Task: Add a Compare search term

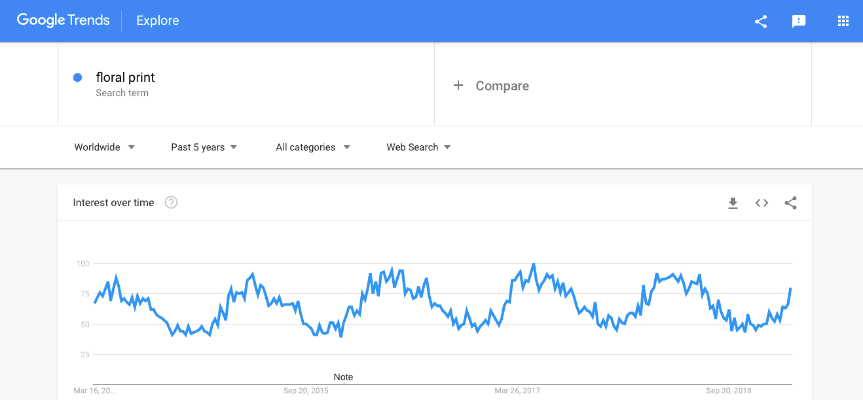Action: 502,86
